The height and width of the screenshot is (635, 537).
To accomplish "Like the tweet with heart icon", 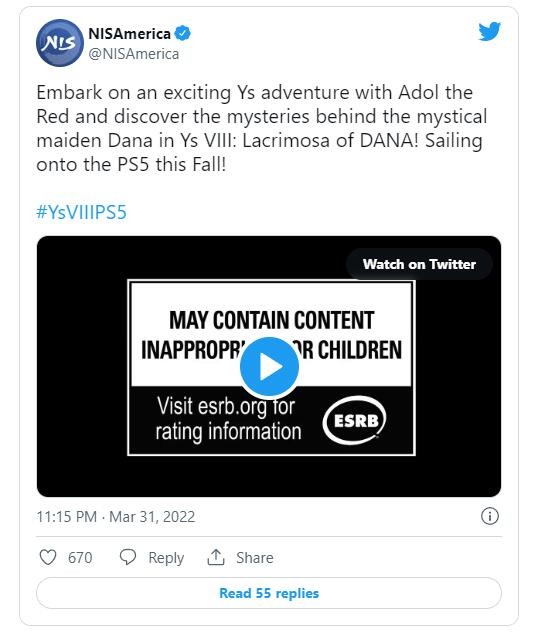I will 48,557.
